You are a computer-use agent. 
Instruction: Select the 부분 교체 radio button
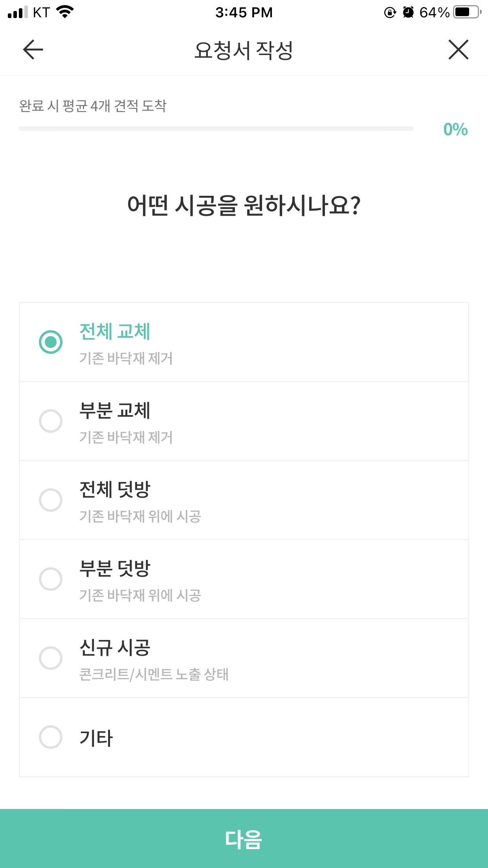pyautogui.click(x=51, y=421)
